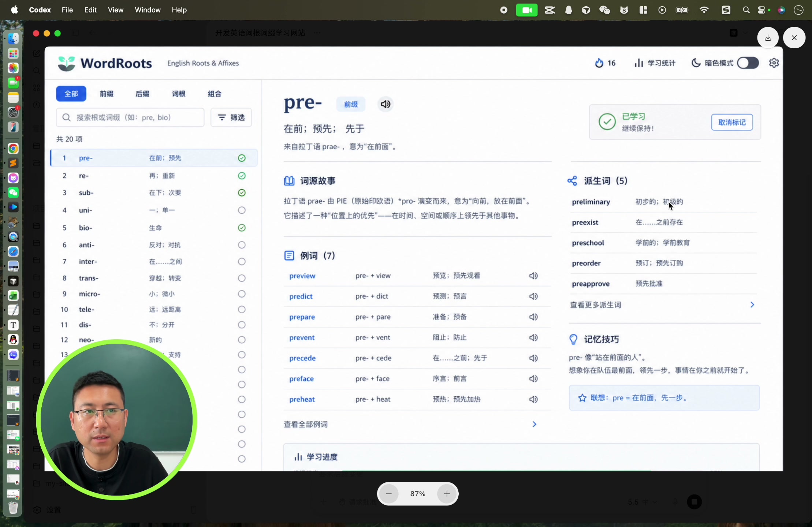Click the 87% zoom level indicator
Image resolution: width=812 pixels, height=527 pixels.
(418, 494)
